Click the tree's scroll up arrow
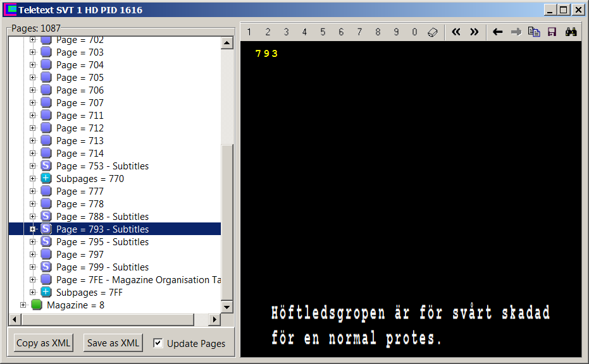This screenshot has width=589, height=364. pos(227,43)
